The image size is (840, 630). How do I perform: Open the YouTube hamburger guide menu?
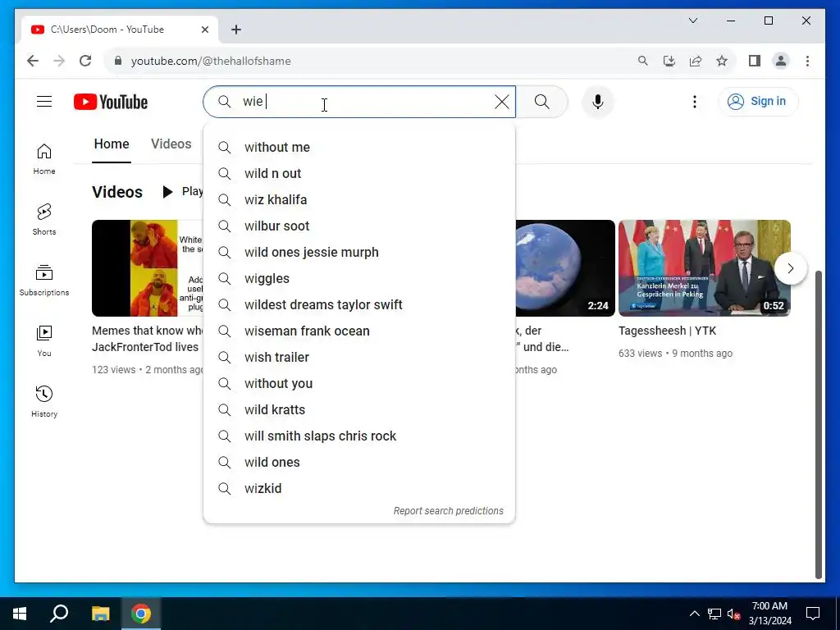click(x=44, y=101)
